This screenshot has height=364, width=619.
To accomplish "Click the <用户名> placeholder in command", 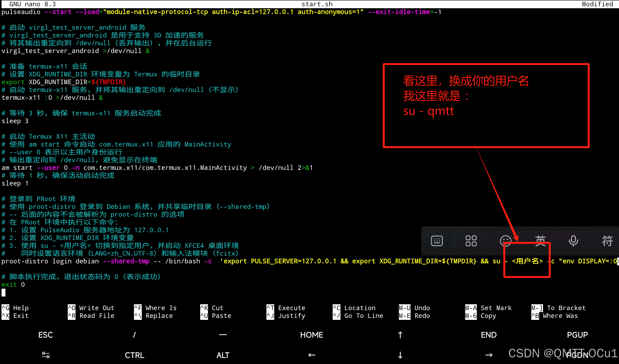I will 527,261.
